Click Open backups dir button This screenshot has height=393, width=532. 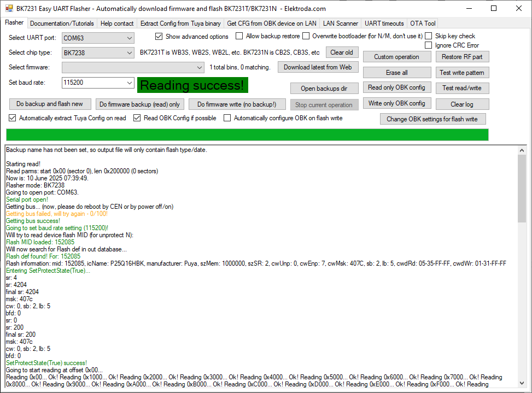click(324, 89)
